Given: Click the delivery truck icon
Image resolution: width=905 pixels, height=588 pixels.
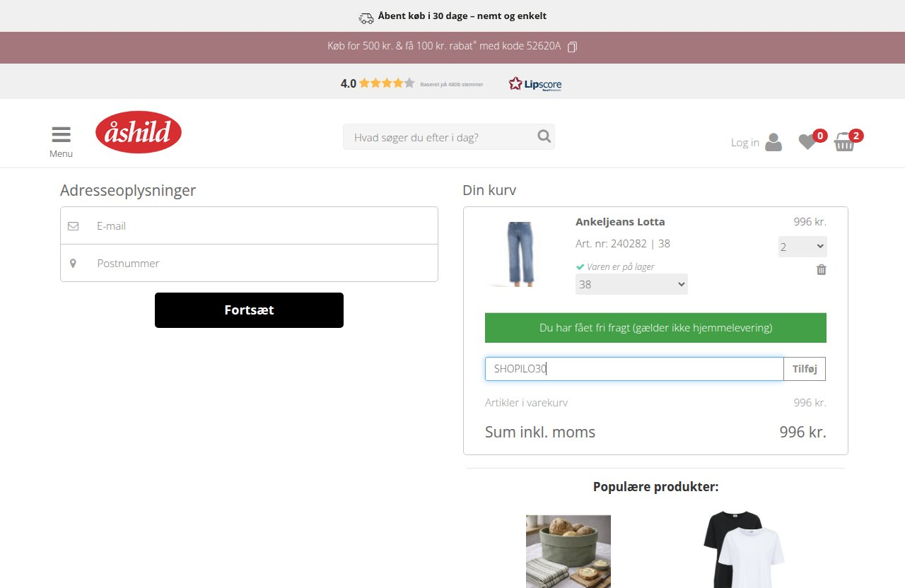Looking at the screenshot, I should point(366,17).
